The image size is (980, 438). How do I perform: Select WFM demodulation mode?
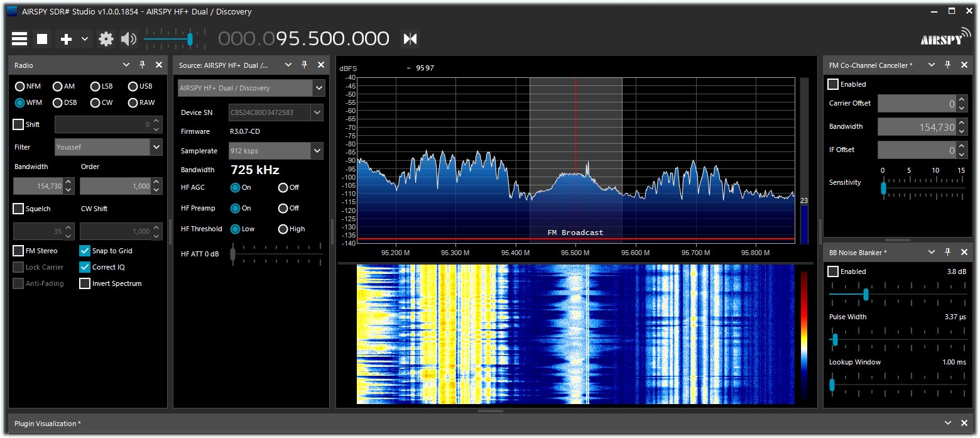(29, 103)
